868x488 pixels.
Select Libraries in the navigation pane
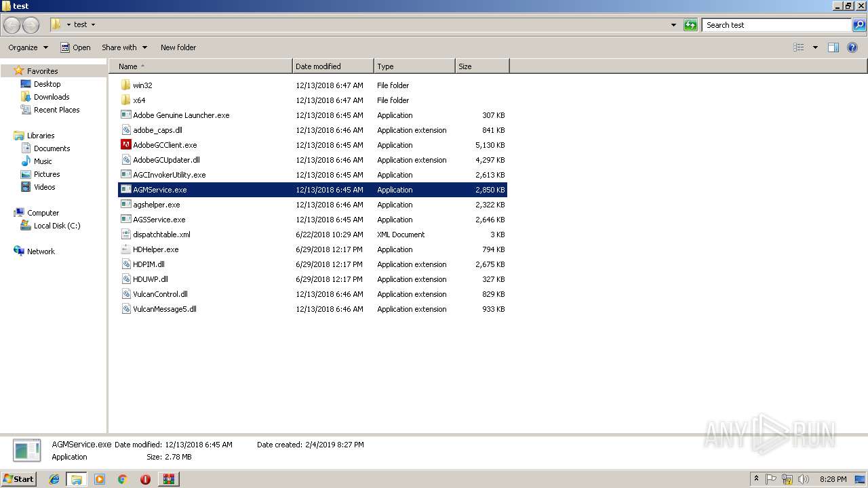tap(41, 136)
